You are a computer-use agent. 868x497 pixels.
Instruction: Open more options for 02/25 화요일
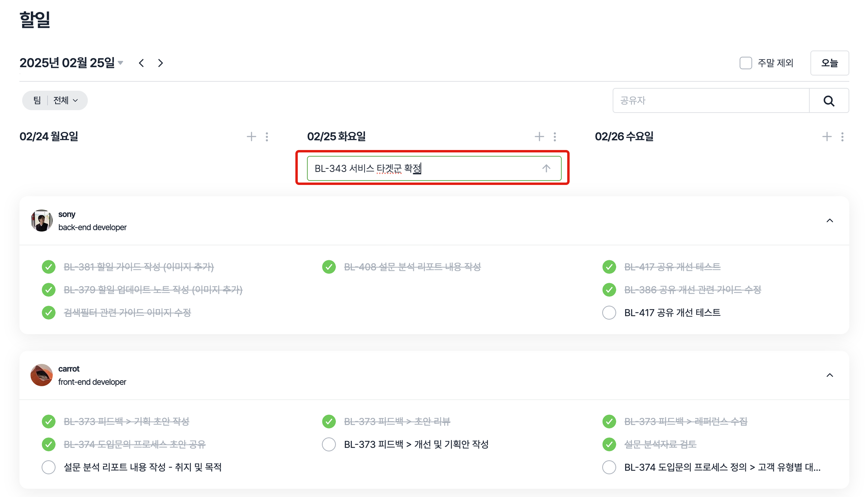555,137
